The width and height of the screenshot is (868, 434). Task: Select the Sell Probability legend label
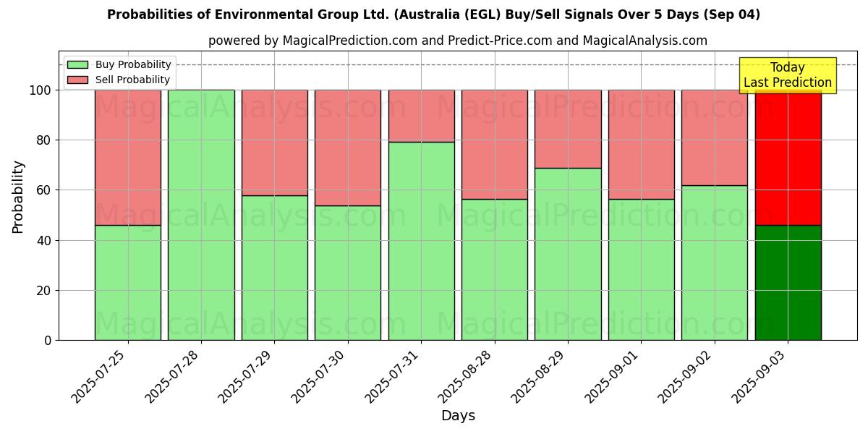[132, 80]
